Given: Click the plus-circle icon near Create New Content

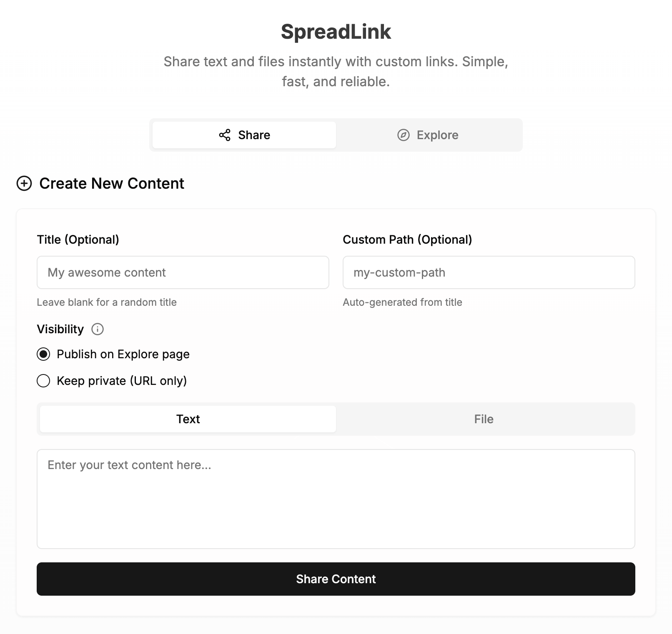Looking at the screenshot, I should click(x=24, y=183).
